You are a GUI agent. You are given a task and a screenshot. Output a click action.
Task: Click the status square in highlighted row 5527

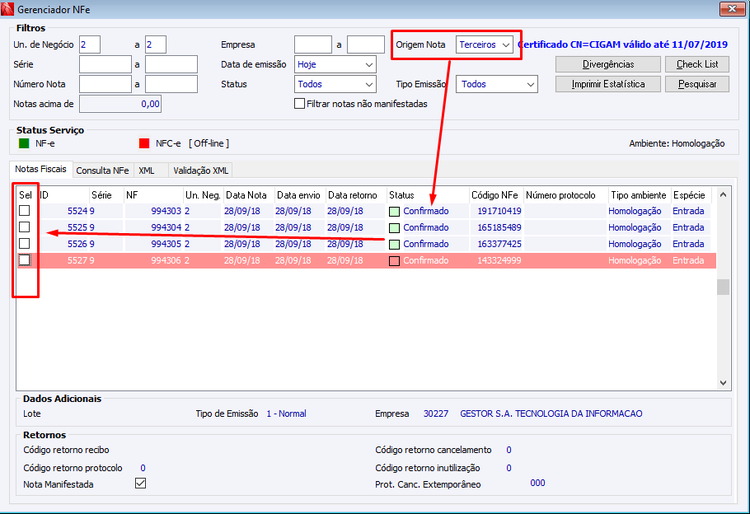pos(394,261)
